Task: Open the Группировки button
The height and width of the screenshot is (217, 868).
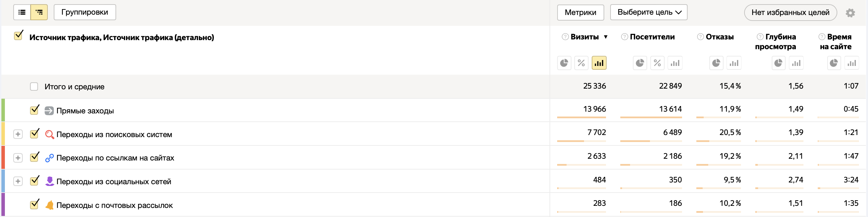Action: 85,13
